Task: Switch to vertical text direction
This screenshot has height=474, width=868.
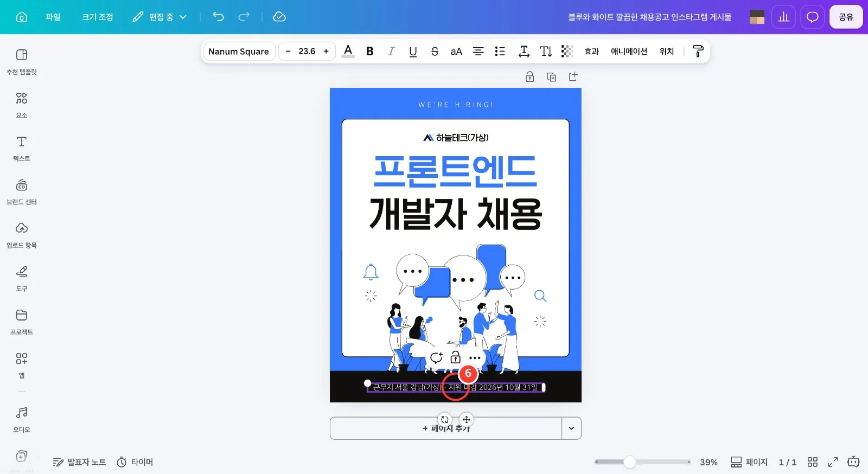Action: 546,52
